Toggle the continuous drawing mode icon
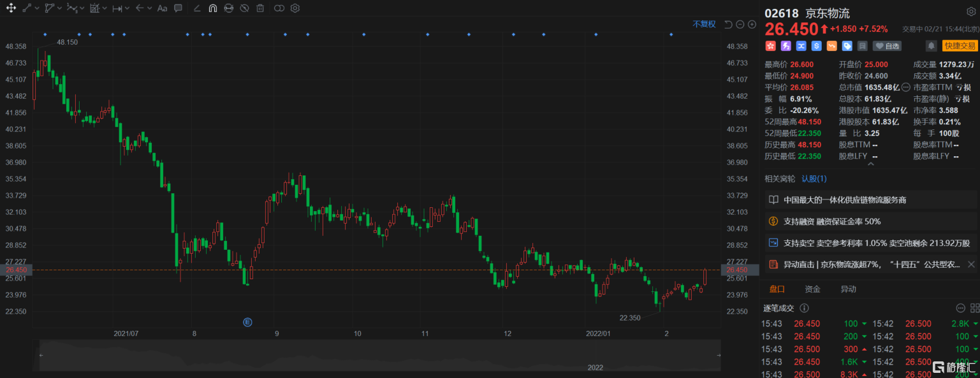Viewport: 980px width, 378px height. coord(229,8)
